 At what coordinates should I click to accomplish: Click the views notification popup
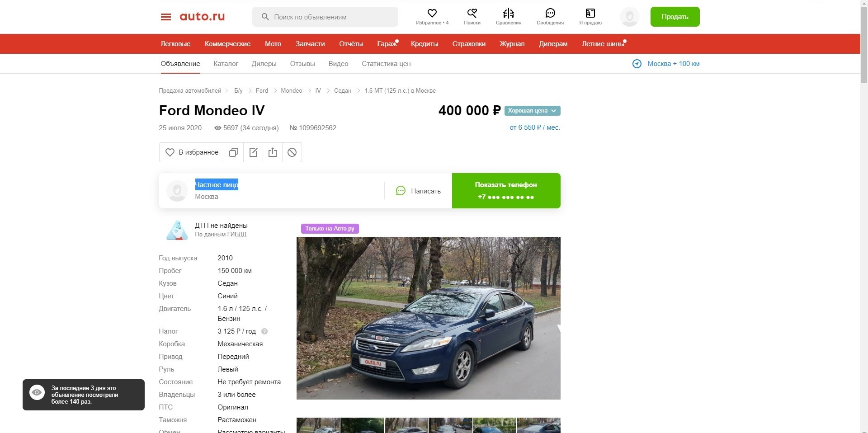[84, 395]
